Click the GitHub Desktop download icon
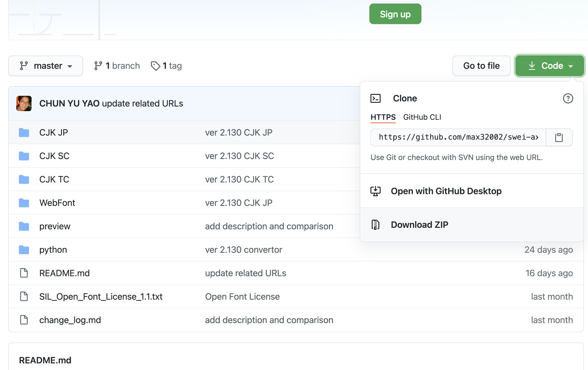The image size is (588, 370). (x=375, y=191)
